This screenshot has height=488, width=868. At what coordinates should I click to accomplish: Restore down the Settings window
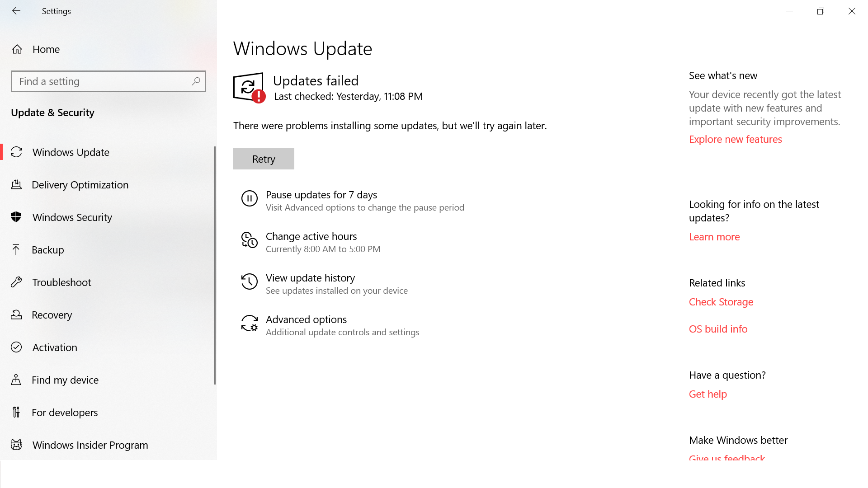click(x=821, y=11)
